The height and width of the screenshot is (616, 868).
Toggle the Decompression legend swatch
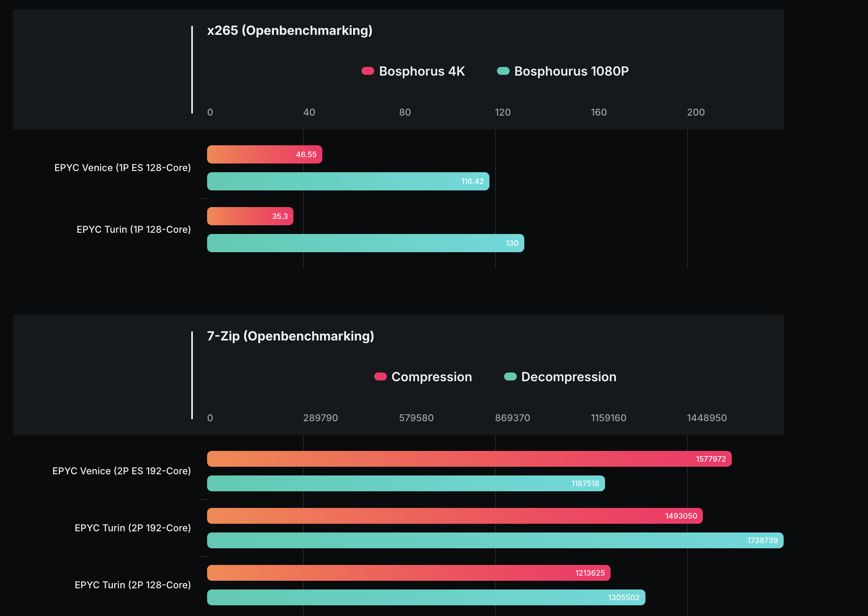coord(510,376)
